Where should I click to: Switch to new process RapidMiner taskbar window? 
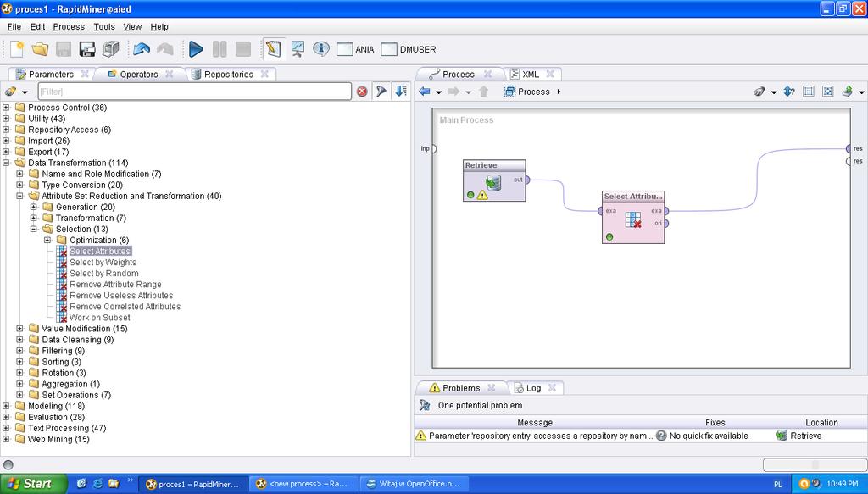click(303, 484)
